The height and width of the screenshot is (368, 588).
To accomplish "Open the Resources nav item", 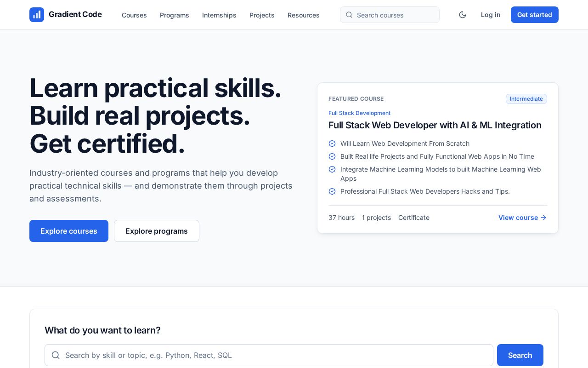I will (x=304, y=15).
